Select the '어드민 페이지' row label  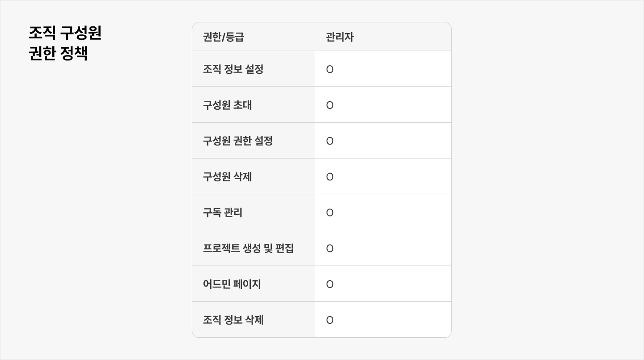coord(232,284)
